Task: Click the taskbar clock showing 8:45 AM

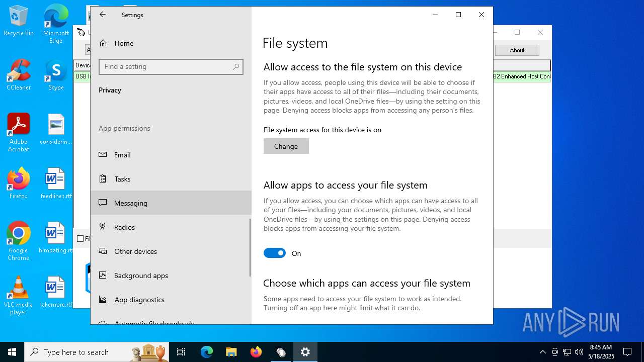Action: (601, 352)
